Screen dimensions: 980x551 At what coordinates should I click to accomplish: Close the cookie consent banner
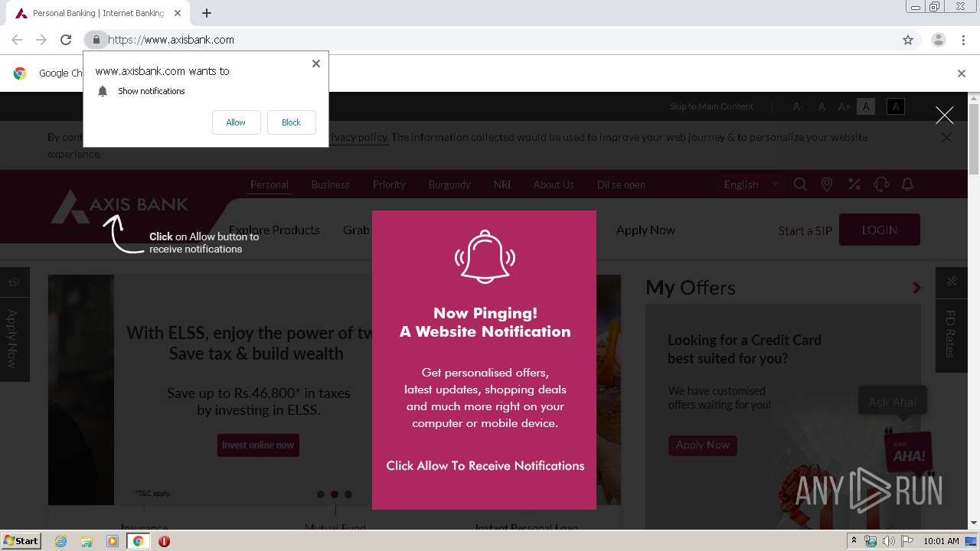[946, 138]
